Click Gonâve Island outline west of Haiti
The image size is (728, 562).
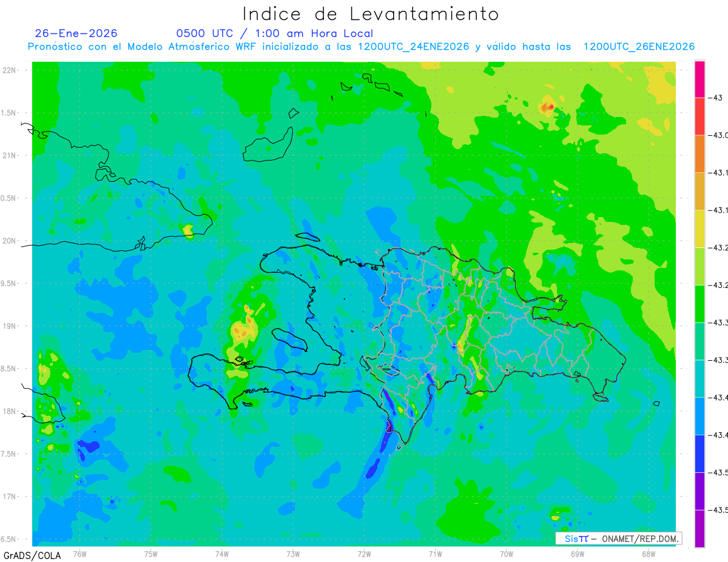click(x=289, y=340)
